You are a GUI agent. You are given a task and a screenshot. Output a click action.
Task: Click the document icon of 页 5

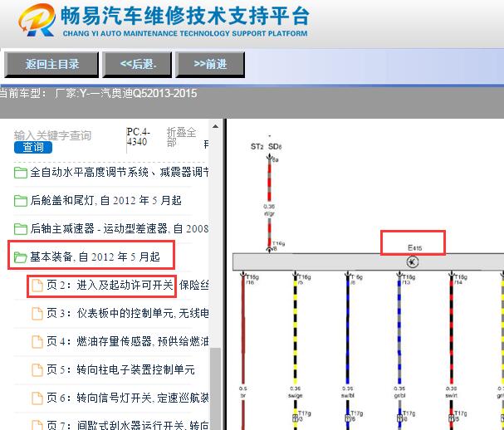tap(37, 370)
